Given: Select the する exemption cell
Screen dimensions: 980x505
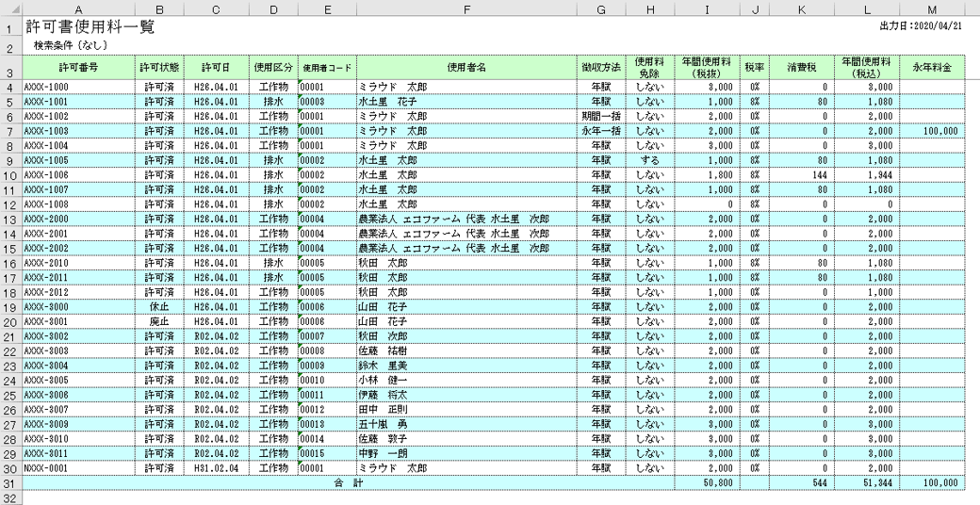Looking at the screenshot, I should 650,160.
